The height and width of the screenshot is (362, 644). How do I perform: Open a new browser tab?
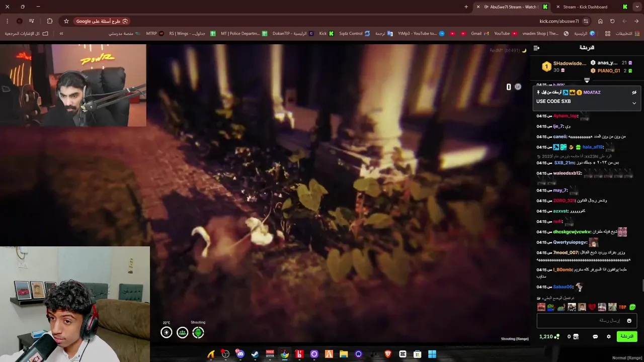coord(466,7)
